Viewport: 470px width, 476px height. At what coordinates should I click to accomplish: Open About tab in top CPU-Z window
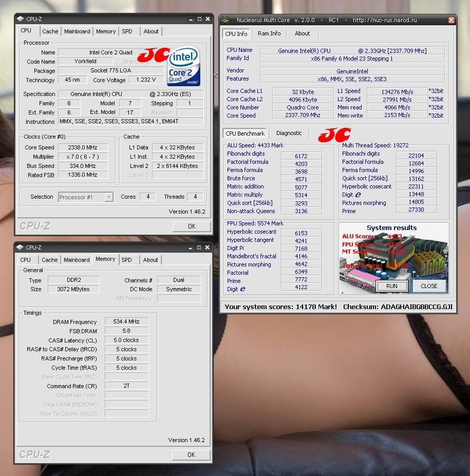click(x=151, y=31)
